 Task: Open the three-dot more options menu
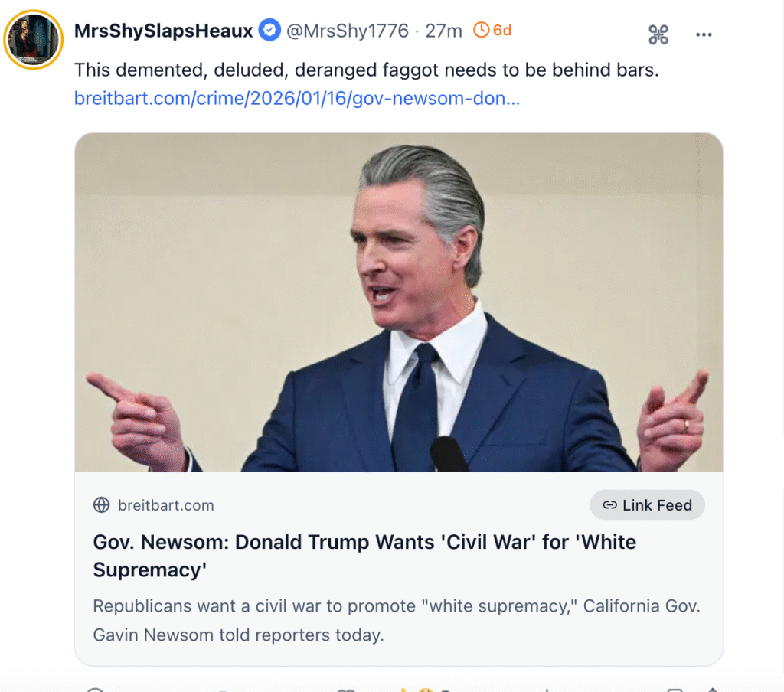pos(704,34)
